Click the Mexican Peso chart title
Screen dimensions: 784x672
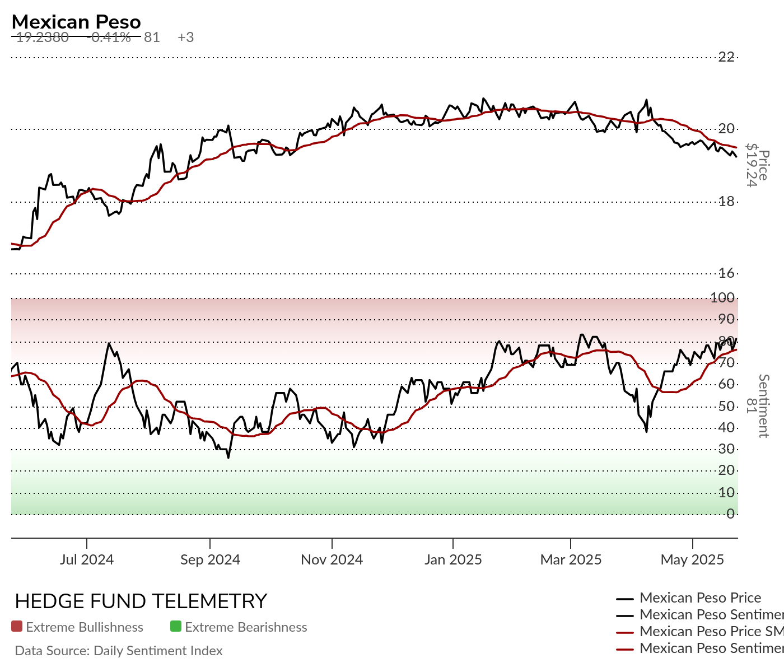pos(76,22)
